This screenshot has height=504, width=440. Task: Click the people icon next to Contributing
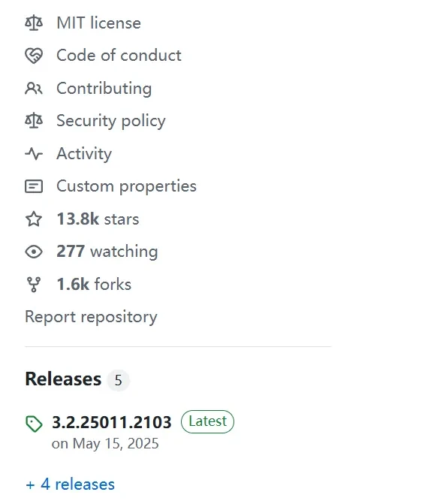[34, 89]
